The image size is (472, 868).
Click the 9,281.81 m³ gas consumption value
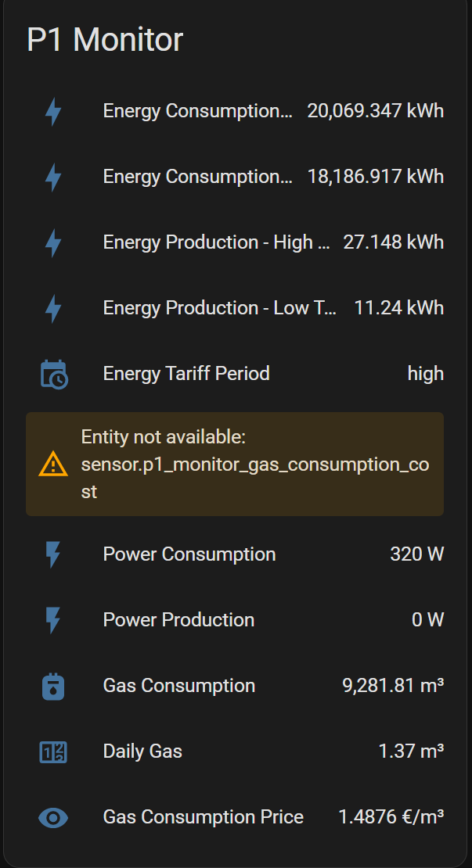[393, 686]
